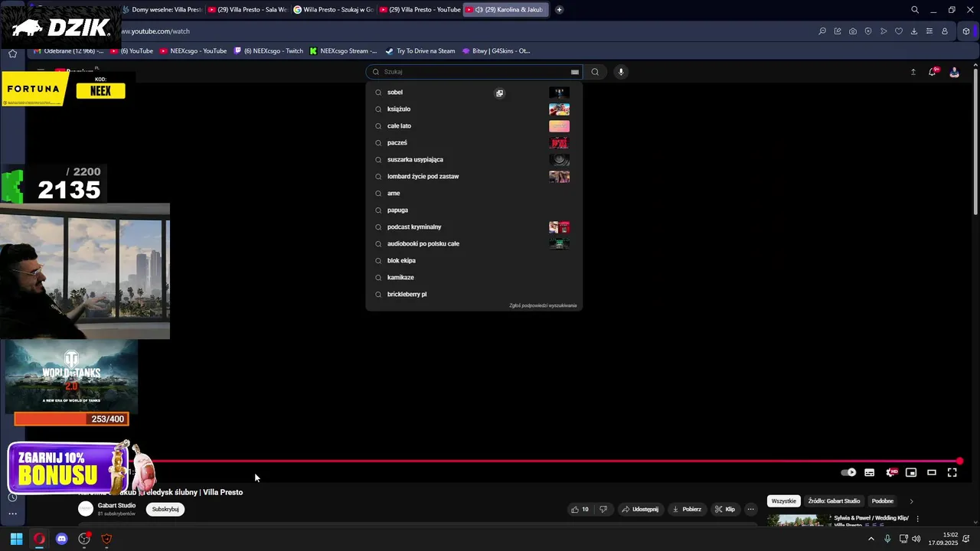
Task: Select the 'Źródło: Gabart Studio' chip
Action: pyautogui.click(x=834, y=501)
